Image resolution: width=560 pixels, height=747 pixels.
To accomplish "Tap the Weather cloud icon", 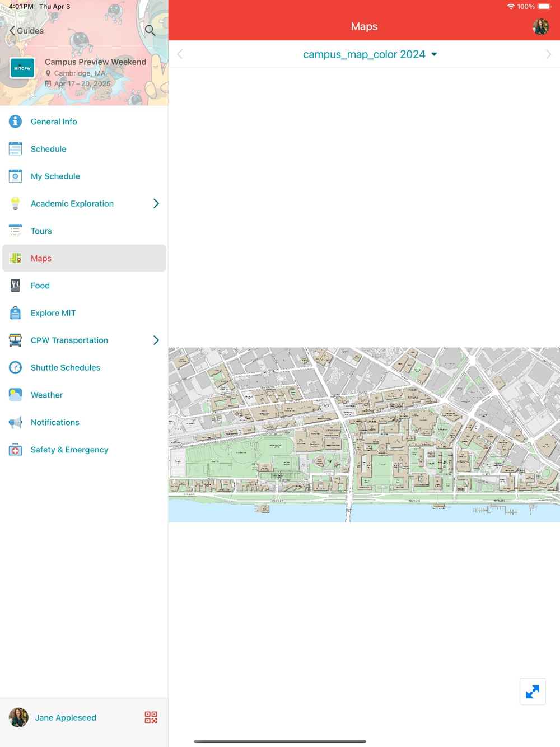I will click(x=15, y=395).
